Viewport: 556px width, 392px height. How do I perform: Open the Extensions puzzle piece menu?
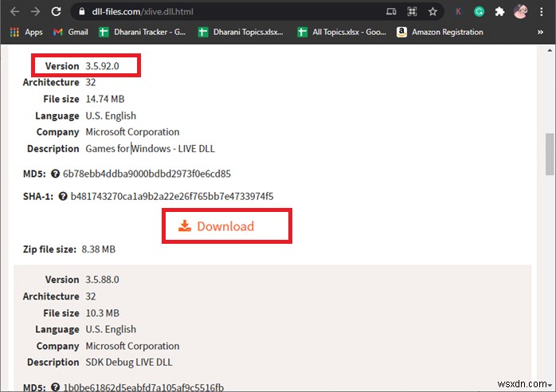click(499, 12)
